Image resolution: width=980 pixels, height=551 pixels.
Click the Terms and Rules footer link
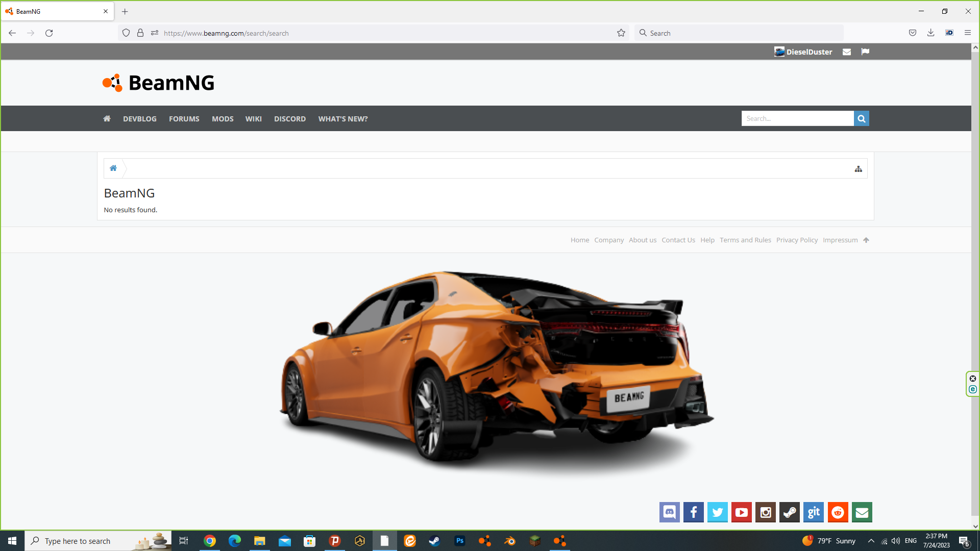[x=745, y=240]
